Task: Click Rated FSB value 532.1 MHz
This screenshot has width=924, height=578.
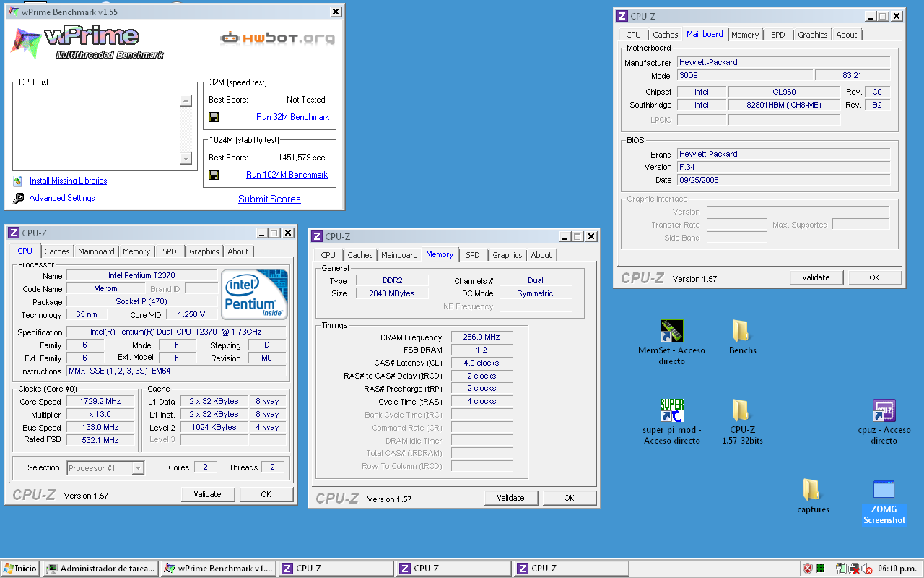Action: [100, 440]
